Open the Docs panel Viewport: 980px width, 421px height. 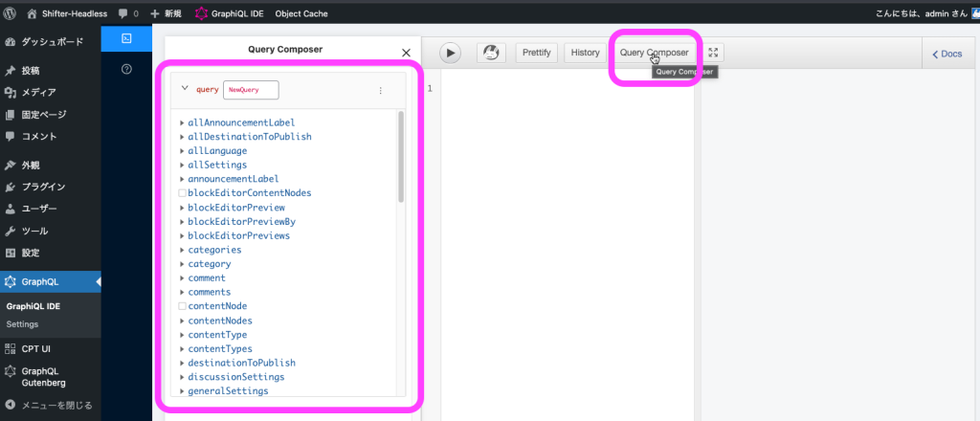pyautogui.click(x=947, y=55)
